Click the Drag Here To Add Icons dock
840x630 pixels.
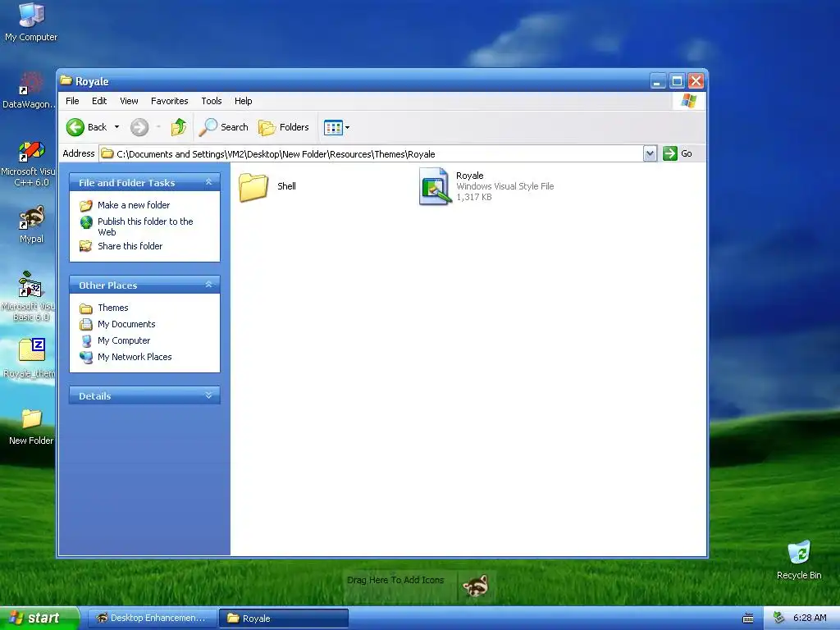[x=395, y=580]
